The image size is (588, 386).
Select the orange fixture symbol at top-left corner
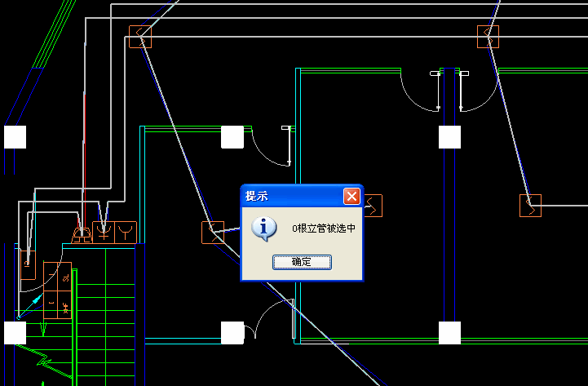(x=140, y=37)
